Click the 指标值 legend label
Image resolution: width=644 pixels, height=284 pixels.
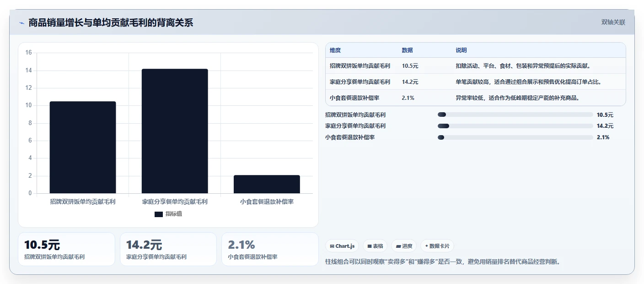pos(174,214)
